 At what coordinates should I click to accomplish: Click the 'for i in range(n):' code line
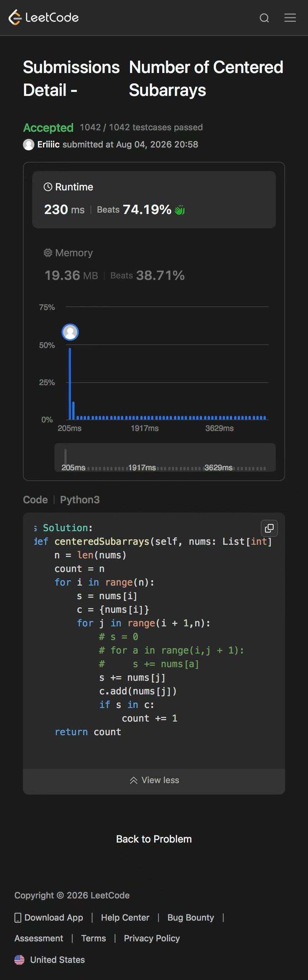coord(104,582)
